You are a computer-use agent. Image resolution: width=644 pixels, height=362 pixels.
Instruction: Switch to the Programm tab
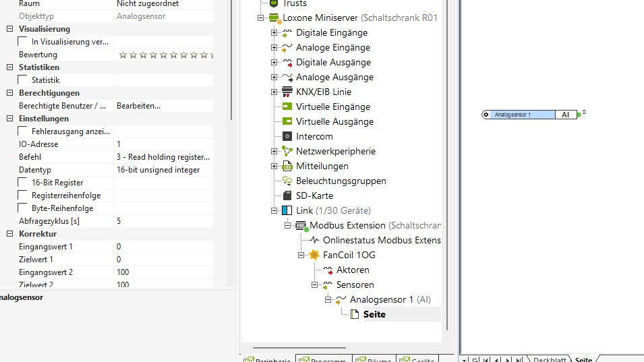pos(323,359)
